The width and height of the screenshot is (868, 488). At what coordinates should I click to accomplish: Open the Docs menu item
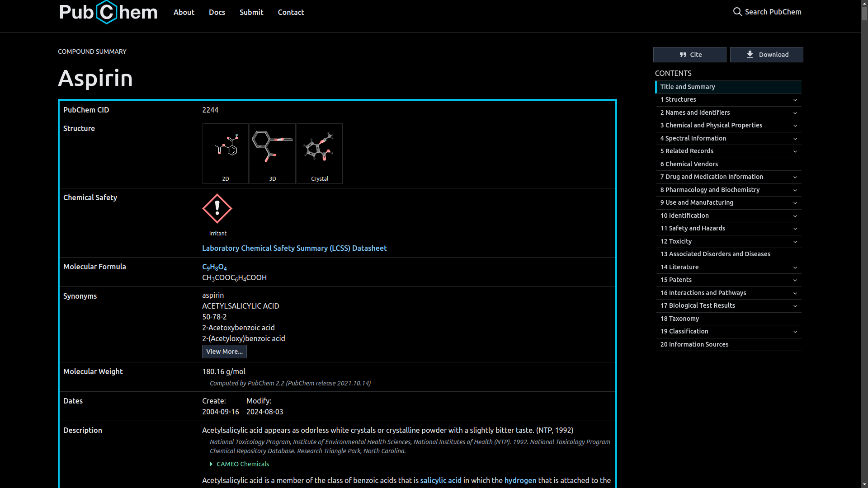(x=217, y=12)
